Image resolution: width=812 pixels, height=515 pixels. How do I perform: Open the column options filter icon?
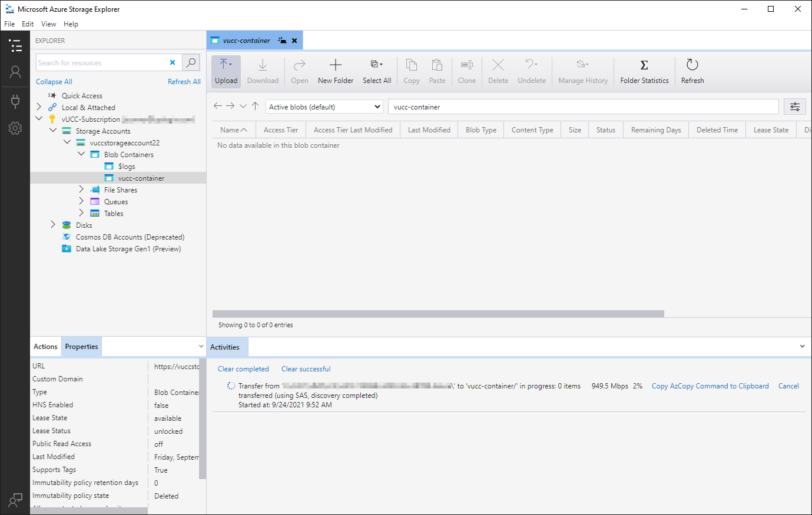(795, 107)
